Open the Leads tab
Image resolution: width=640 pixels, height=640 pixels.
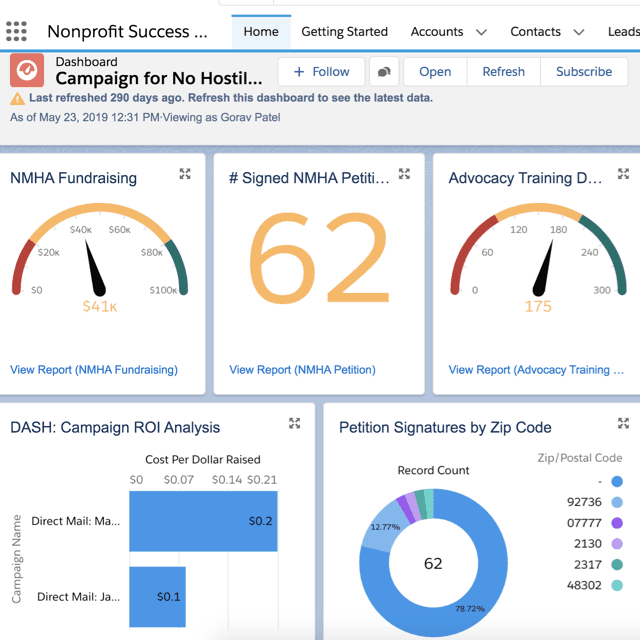coord(624,32)
